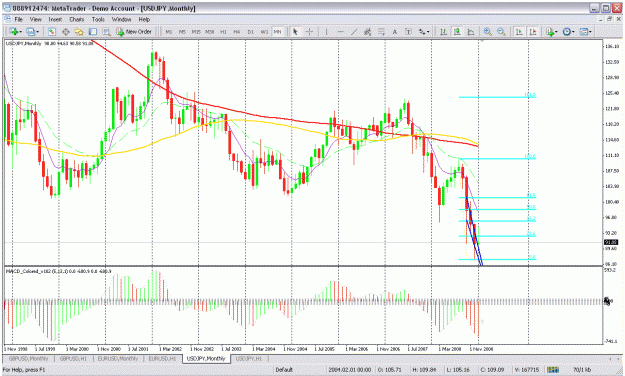The image size is (625, 376).
Task: Open the Navigator folder-star icon
Action: click(79, 31)
